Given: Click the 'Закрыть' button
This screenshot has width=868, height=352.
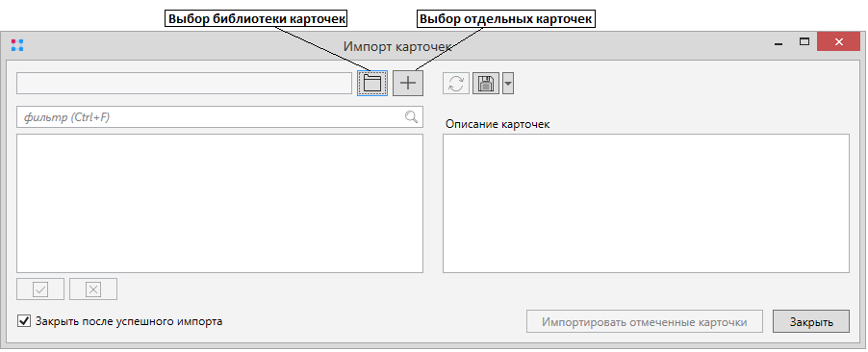Looking at the screenshot, I should (811, 322).
